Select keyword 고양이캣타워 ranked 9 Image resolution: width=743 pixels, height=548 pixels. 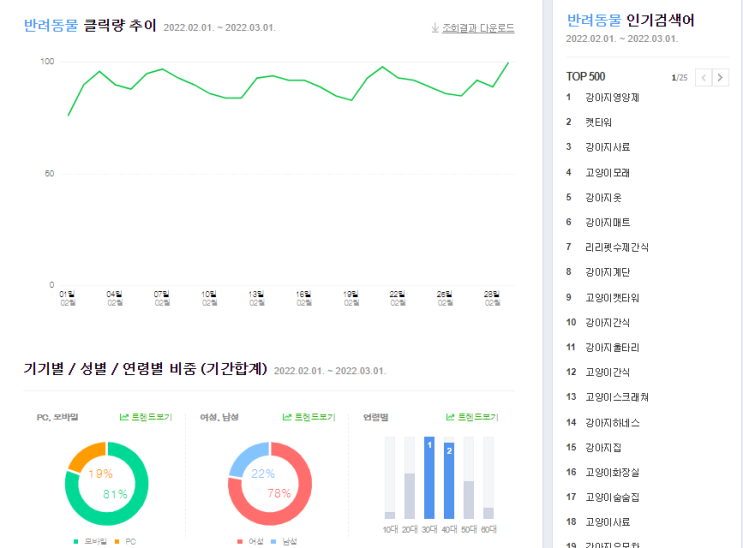click(x=612, y=298)
